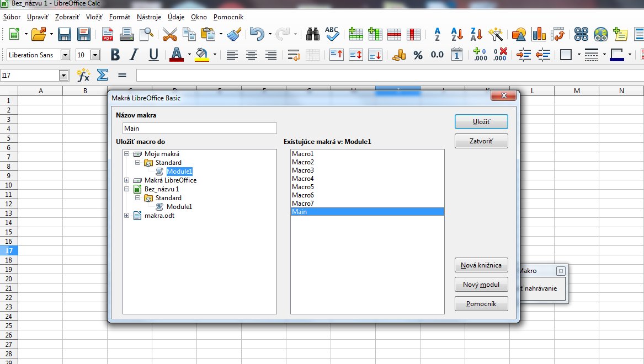Select Module1 under Bez_názvu 1 Standard
Viewport: 644px width, 364px height.
pos(179,207)
